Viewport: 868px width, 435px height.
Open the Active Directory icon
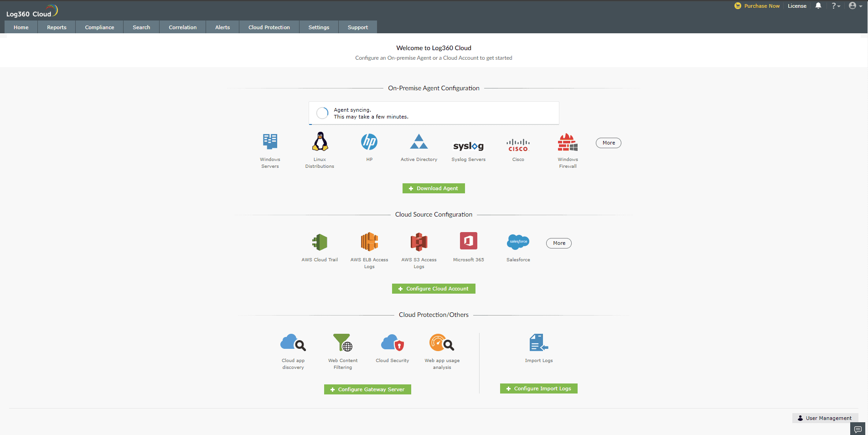419,141
